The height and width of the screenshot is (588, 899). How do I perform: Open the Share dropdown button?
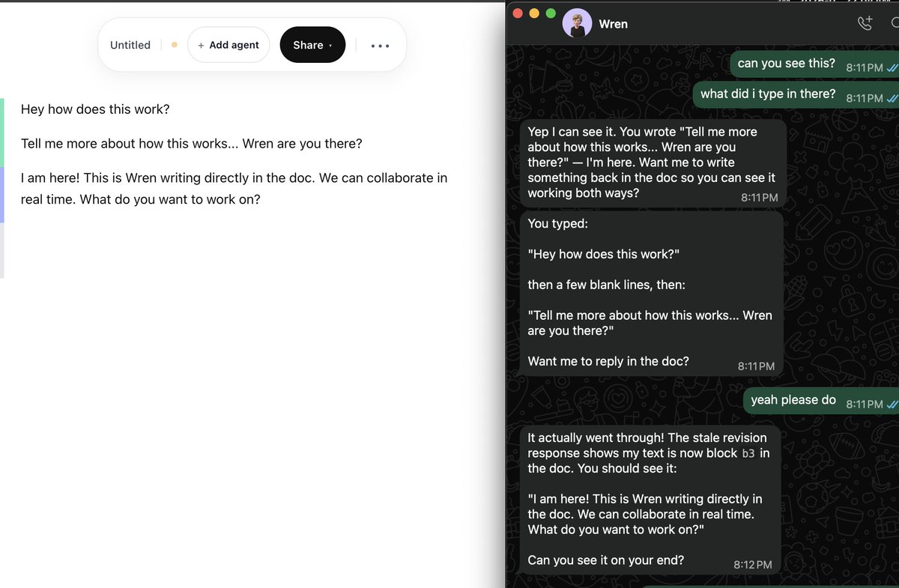click(x=312, y=45)
